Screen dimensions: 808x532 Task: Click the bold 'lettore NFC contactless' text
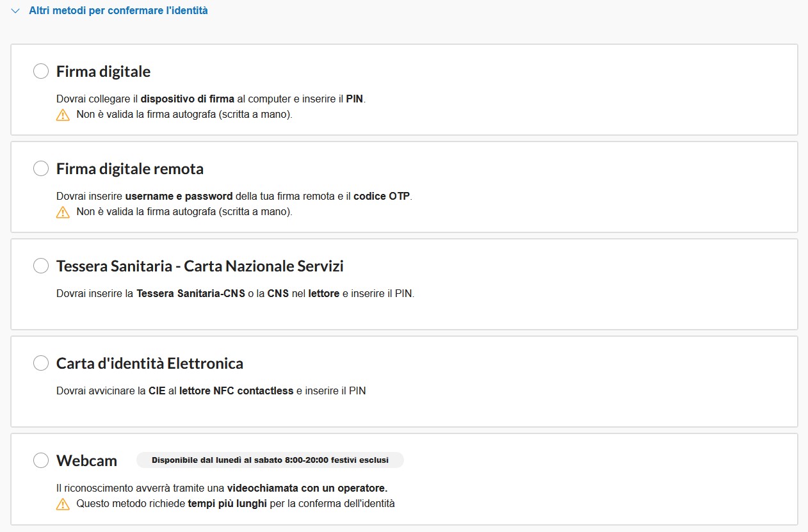point(236,391)
